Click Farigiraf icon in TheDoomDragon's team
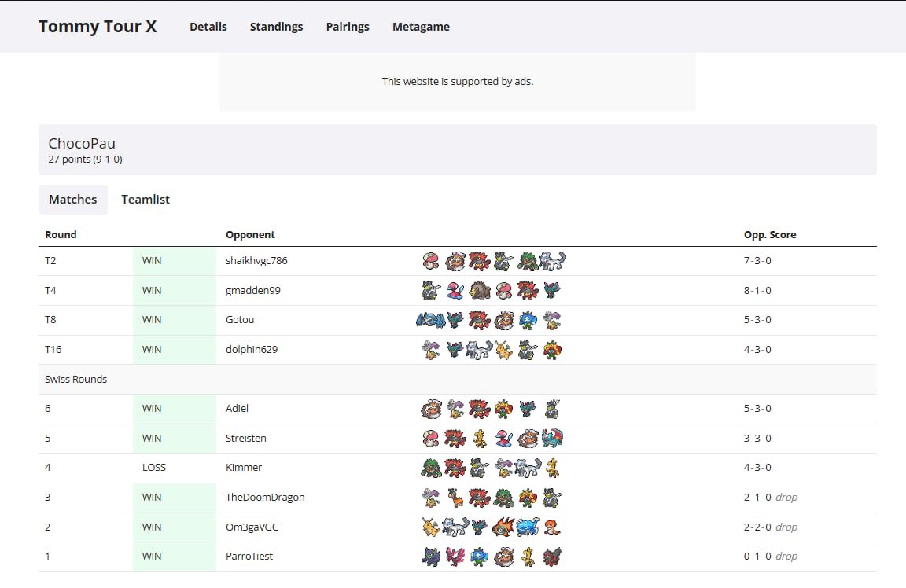Screen dimensions: 906x588 coord(455,498)
